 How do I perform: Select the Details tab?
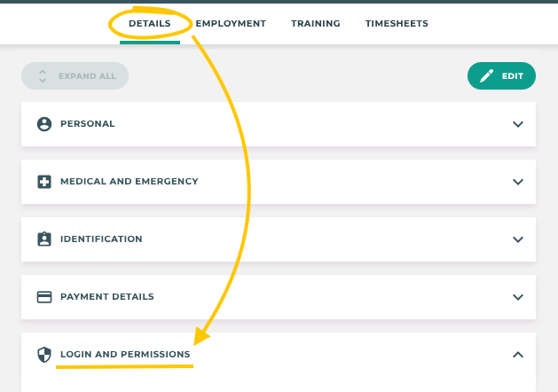point(150,24)
